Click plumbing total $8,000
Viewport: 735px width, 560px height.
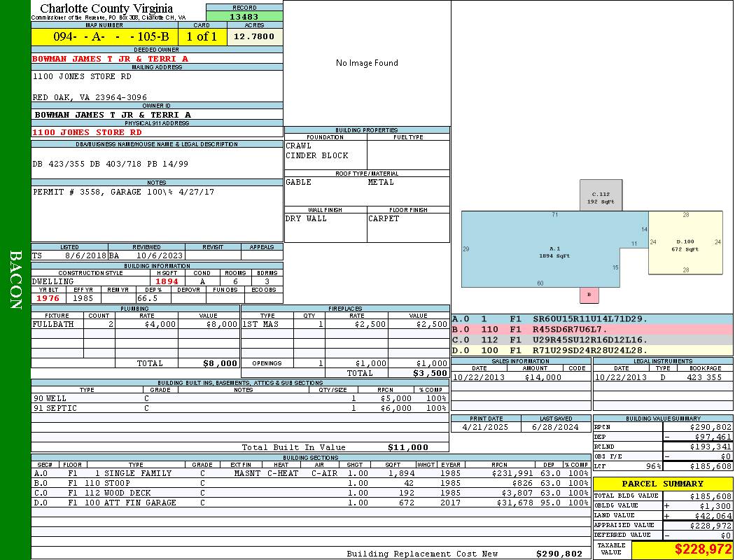pyautogui.click(x=220, y=363)
